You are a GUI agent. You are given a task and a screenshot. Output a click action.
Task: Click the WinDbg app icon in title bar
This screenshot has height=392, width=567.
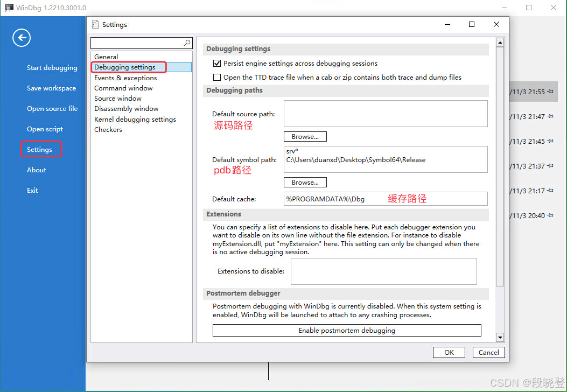tap(9, 7)
